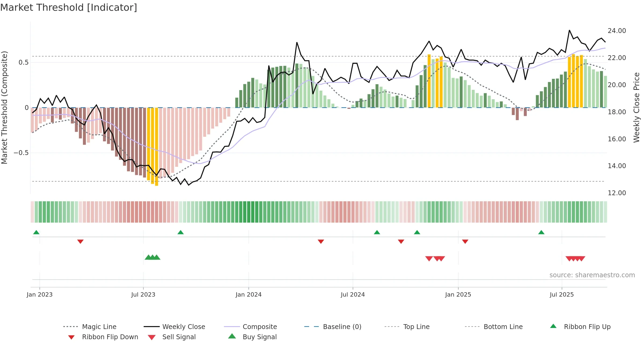The image size is (644, 362).
Task: Toggle the Magic Line legend entry
Action: tap(90, 327)
